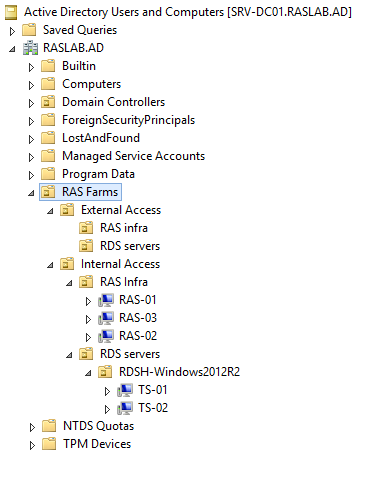Collapse the RAS Farms OU
Screen dimensions: 368x479
31,193
